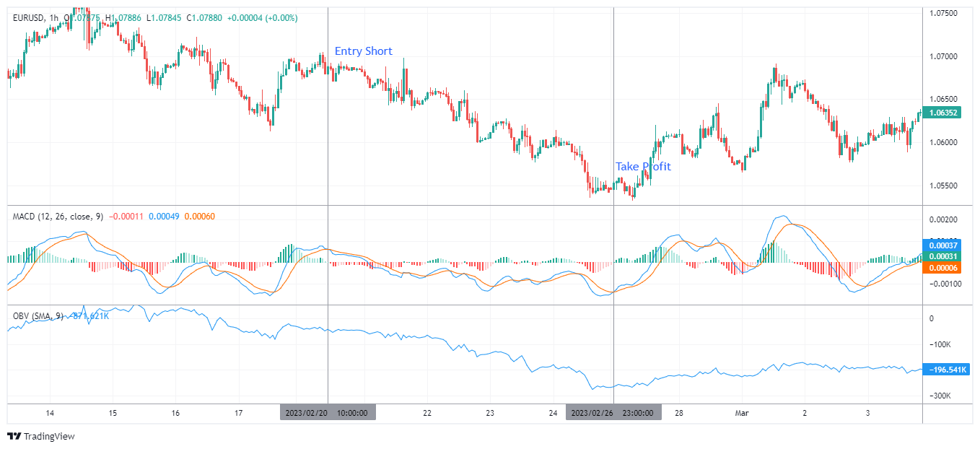Screen dimensions: 980x449
Task: Click the current price tag 1.06352
Action: point(943,113)
